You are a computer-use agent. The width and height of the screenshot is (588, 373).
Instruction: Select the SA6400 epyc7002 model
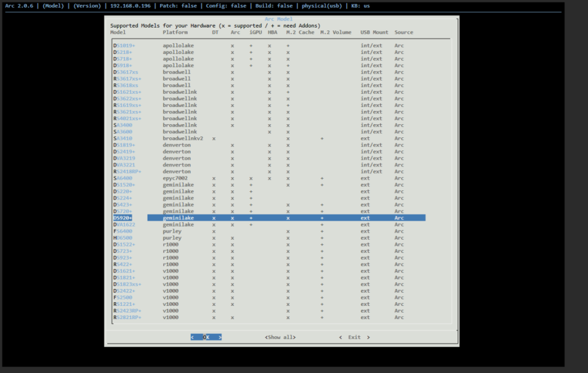[123, 178]
